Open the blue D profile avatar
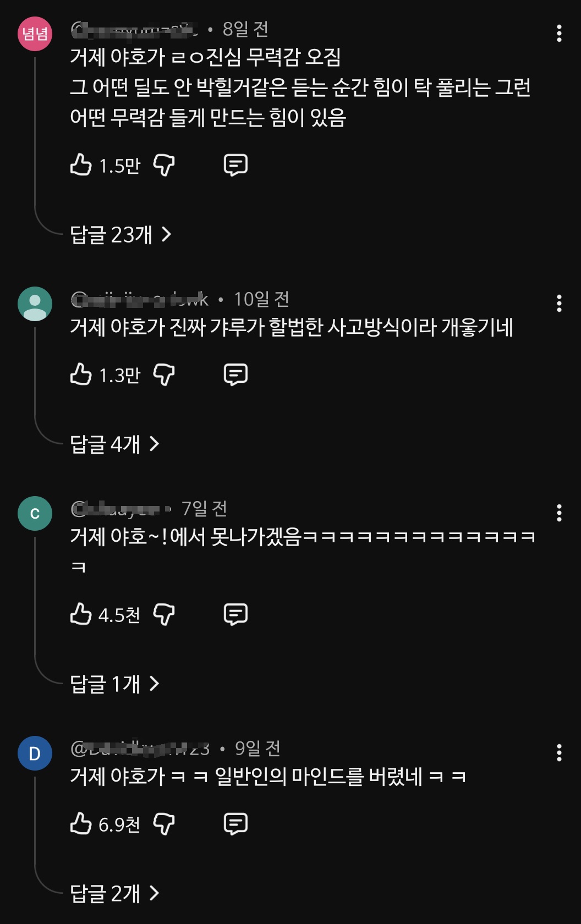 pyautogui.click(x=35, y=753)
